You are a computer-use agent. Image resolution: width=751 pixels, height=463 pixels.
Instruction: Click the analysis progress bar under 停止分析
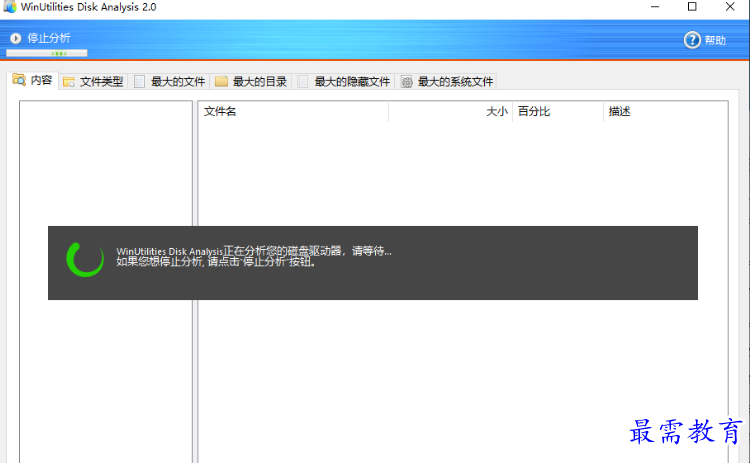point(47,53)
